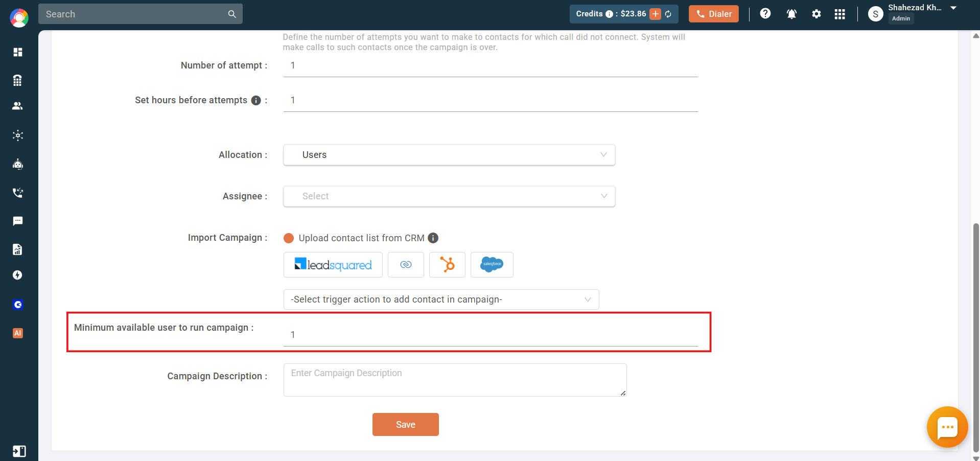Add credits with the plus icon
The height and width of the screenshot is (461, 980).
point(656,14)
